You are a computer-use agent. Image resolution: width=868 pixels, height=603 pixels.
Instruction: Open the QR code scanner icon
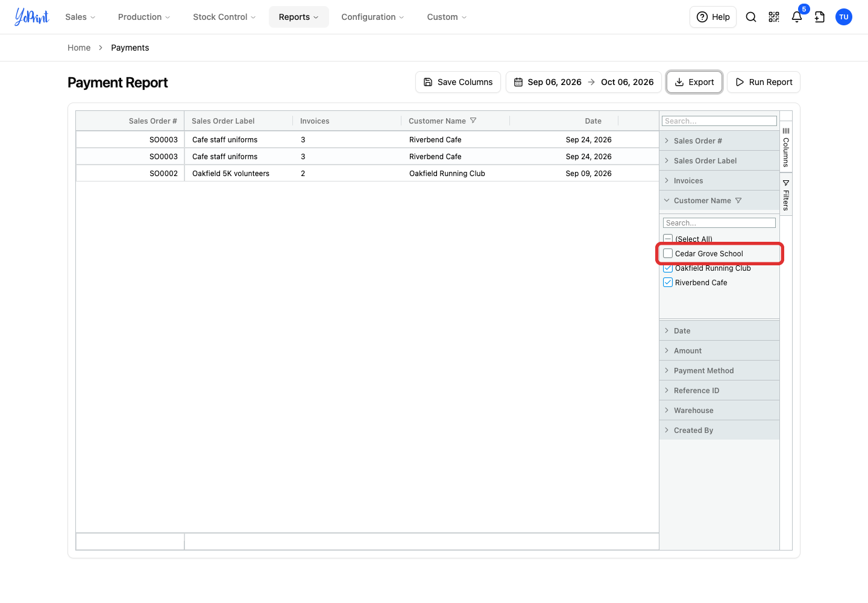[x=774, y=17]
